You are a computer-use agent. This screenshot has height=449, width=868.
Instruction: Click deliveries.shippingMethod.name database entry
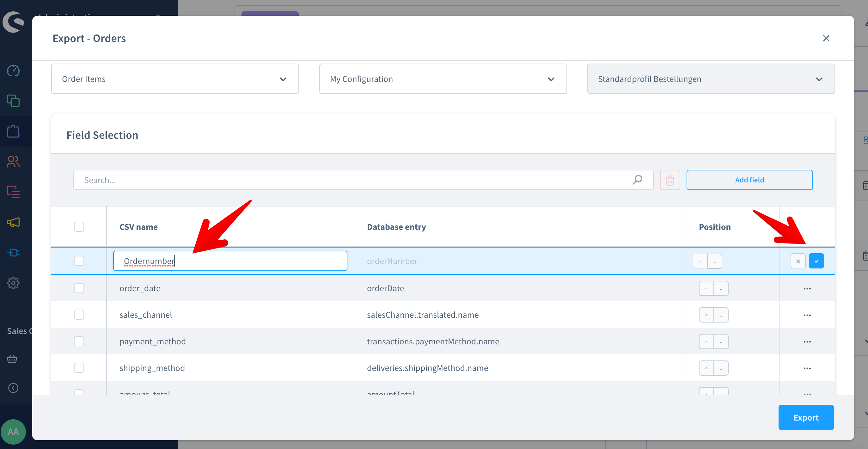[x=427, y=368]
